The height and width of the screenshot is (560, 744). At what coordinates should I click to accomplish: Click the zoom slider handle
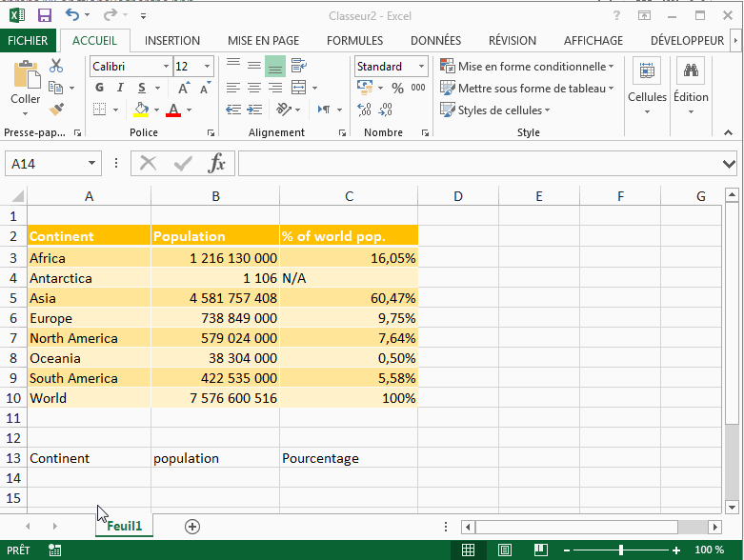point(621,550)
